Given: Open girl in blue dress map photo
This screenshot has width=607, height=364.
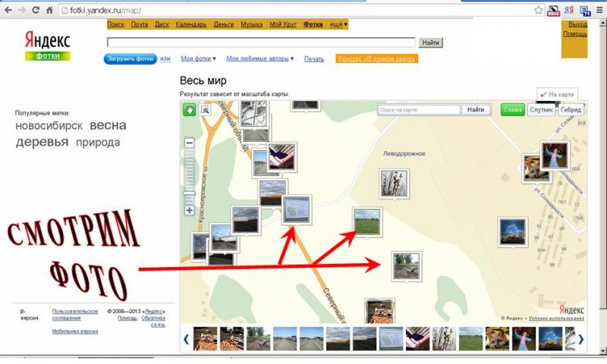Looking at the screenshot, I should click(x=555, y=155).
